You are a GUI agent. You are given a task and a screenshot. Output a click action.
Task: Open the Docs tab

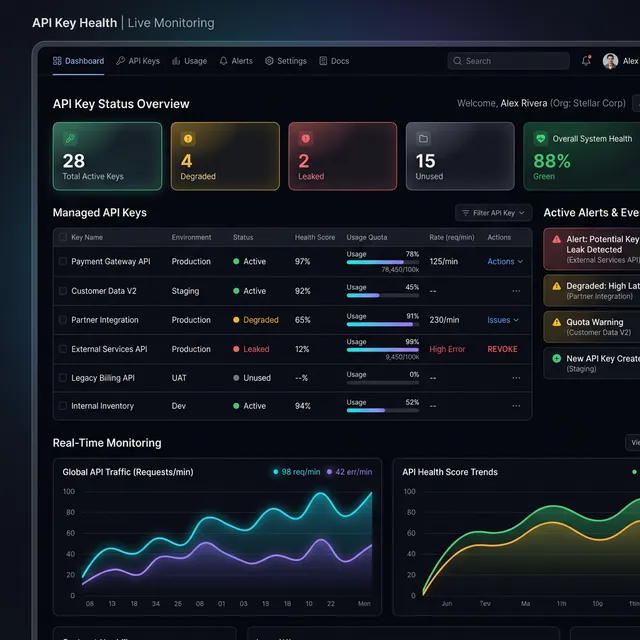coord(334,61)
